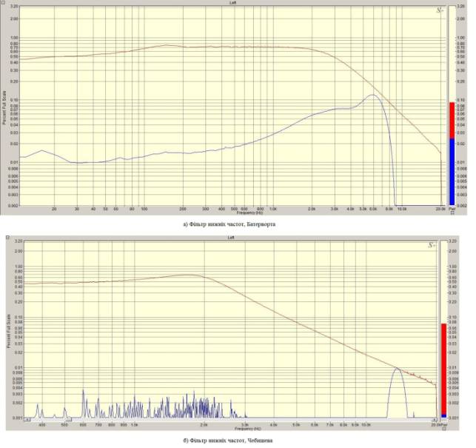This screenshot has height=448, width=476.
Task: Click the blue distortion peak near 6k in the Butterworth graph
Action: click(373, 95)
